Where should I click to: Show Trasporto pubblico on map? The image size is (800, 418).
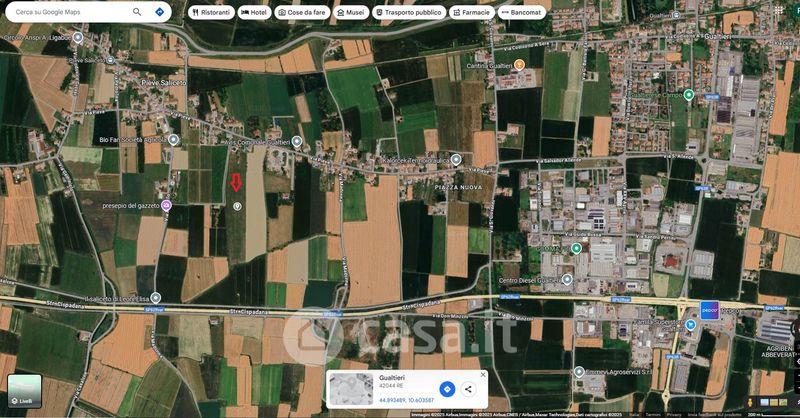409,13
